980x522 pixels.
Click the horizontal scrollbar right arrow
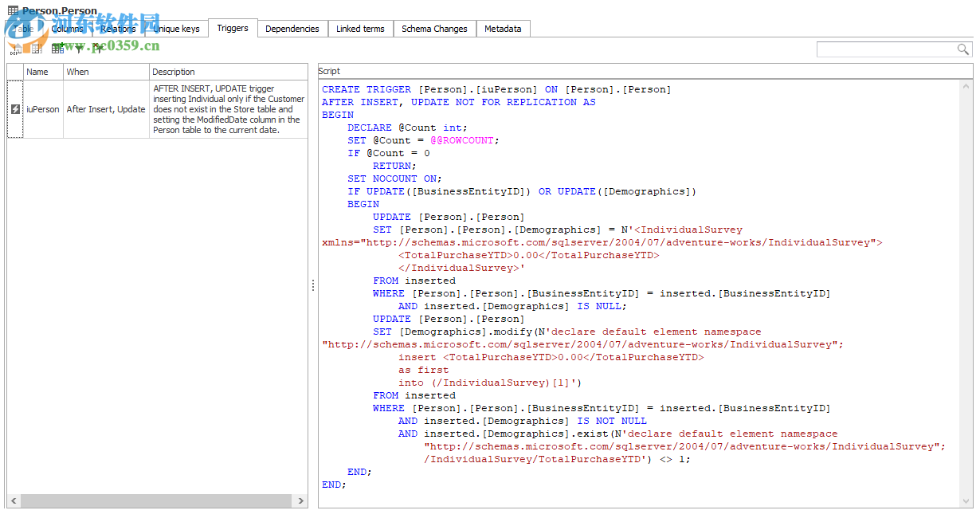click(300, 501)
